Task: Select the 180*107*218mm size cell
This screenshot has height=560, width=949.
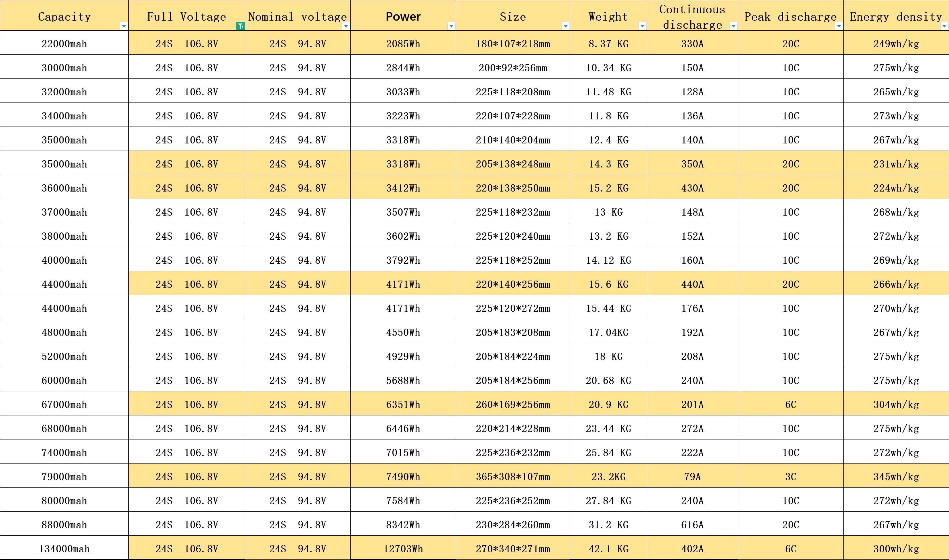Action: click(513, 43)
